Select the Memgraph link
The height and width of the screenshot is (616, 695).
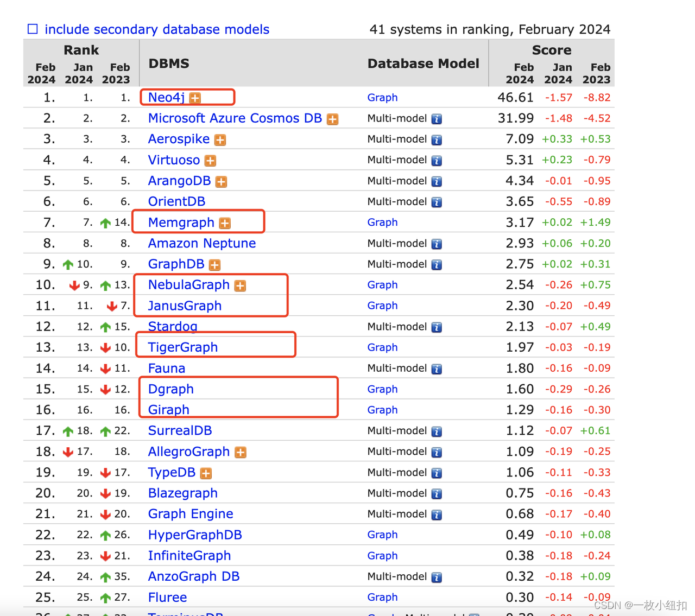tap(181, 223)
